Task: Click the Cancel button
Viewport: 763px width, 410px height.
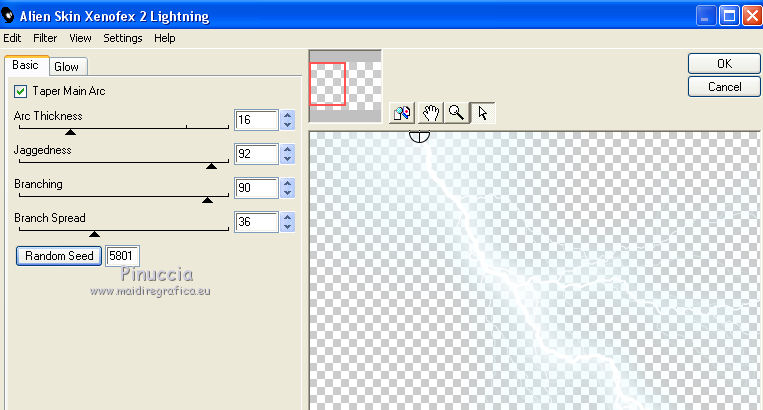Action: 724,87
